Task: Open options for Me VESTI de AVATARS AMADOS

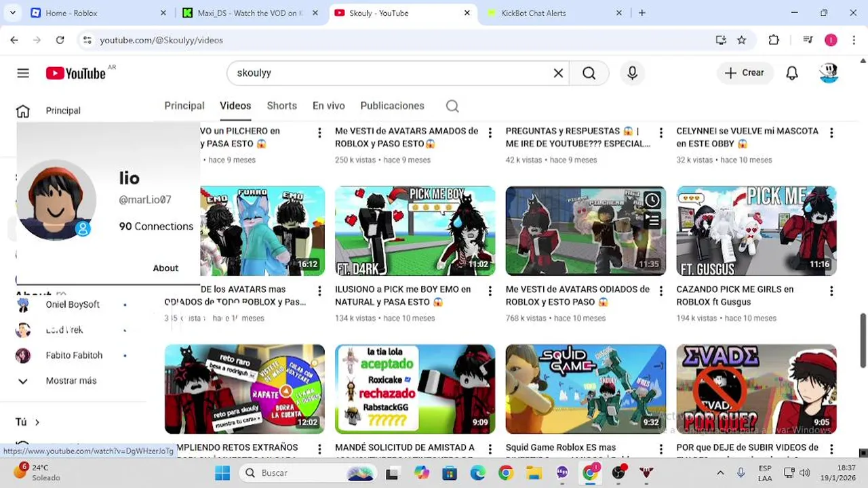Action: click(490, 134)
